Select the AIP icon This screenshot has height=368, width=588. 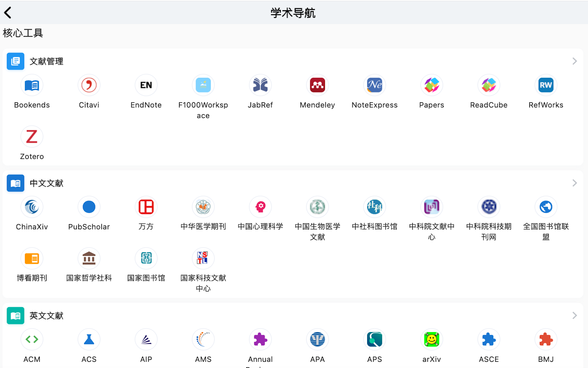[x=146, y=339]
